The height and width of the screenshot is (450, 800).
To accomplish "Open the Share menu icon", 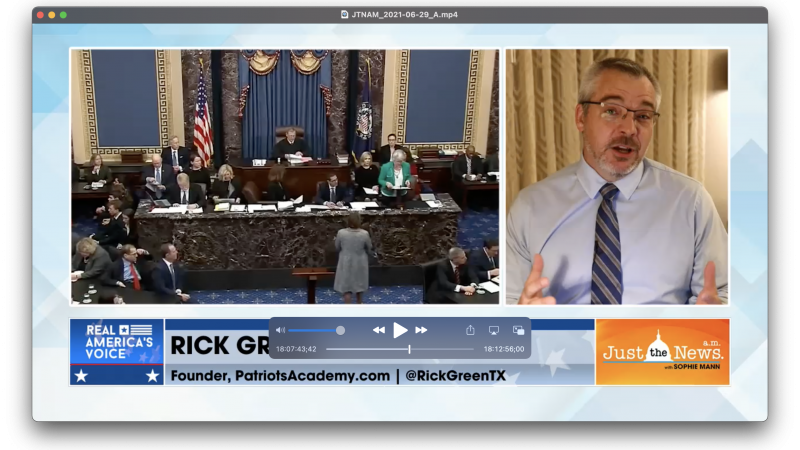I will click(x=470, y=330).
